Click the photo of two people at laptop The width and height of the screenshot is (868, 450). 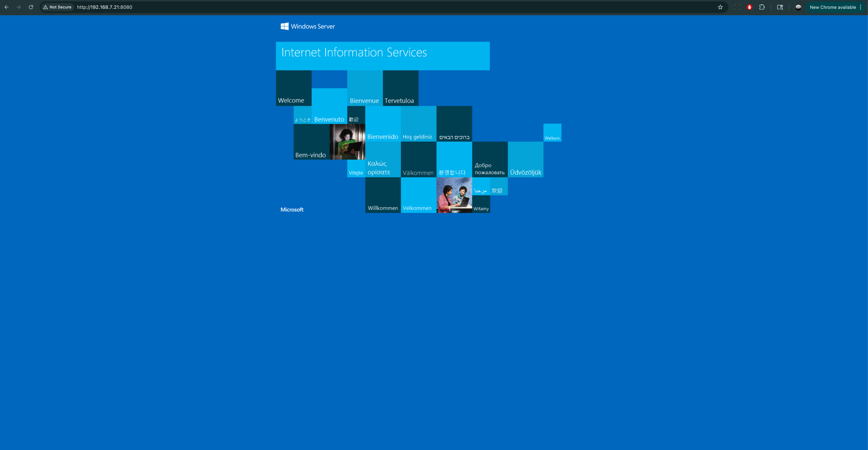[454, 195]
